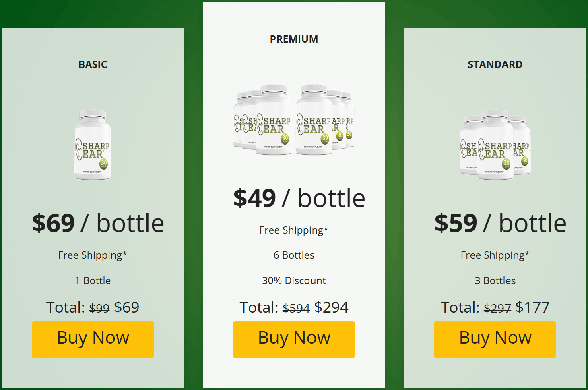The width and height of the screenshot is (588, 390).
Task: Click the 6 Bottles label
Action: (x=294, y=255)
